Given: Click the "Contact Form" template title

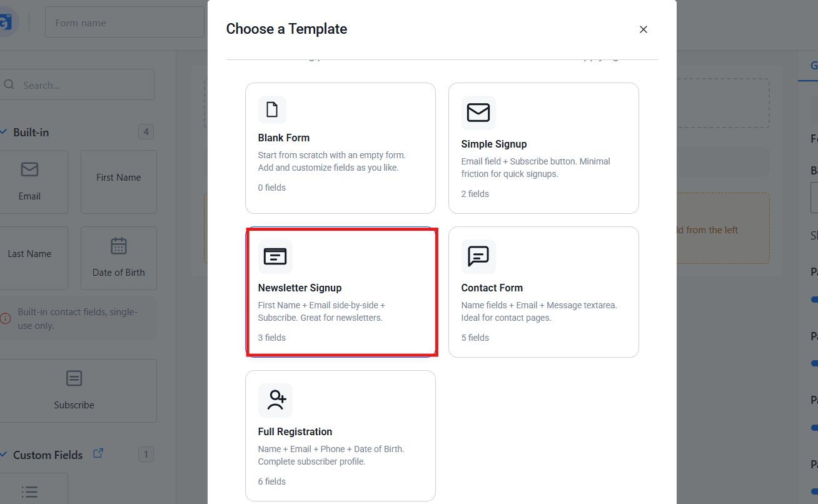Looking at the screenshot, I should point(492,288).
